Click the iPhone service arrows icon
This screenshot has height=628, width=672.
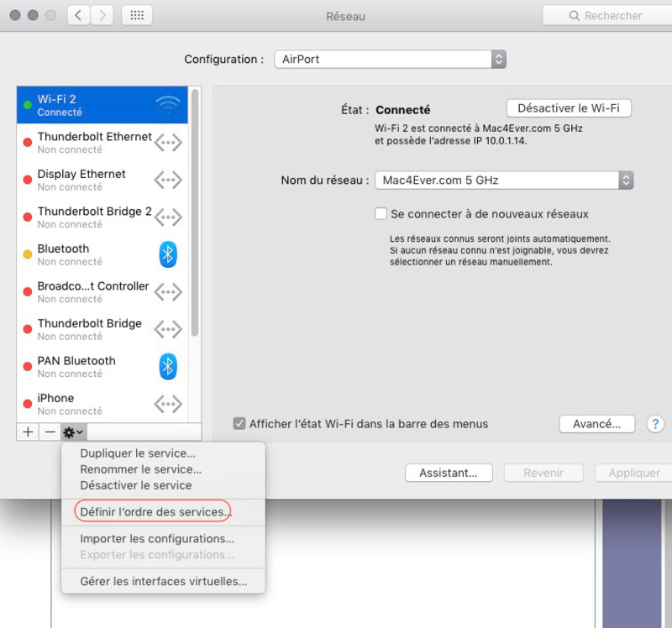(x=168, y=404)
